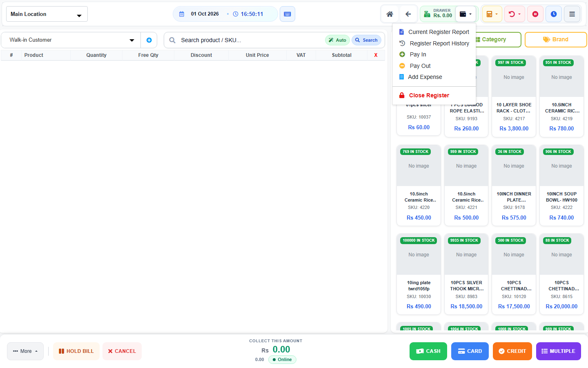The width and height of the screenshot is (588, 368).
Task: Expand the Main Location dropdown
Action: click(x=47, y=14)
